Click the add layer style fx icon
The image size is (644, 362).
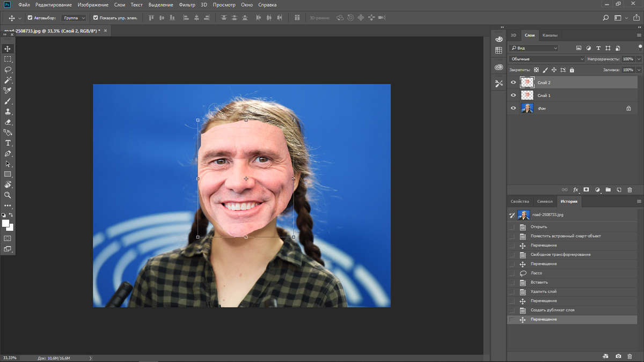click(x=575, y=190)
